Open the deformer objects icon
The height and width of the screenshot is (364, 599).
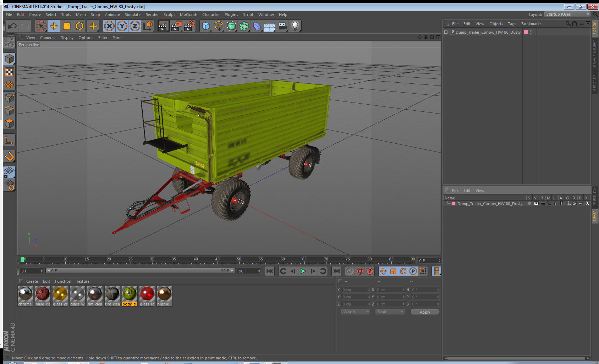coord(257,26)
